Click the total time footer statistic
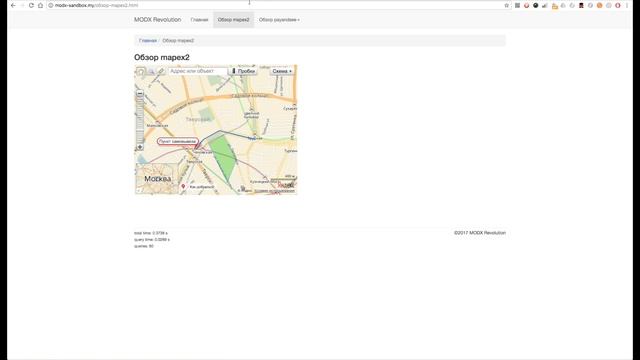Screen dimensions: 640x360 click(x=151, y=233)
